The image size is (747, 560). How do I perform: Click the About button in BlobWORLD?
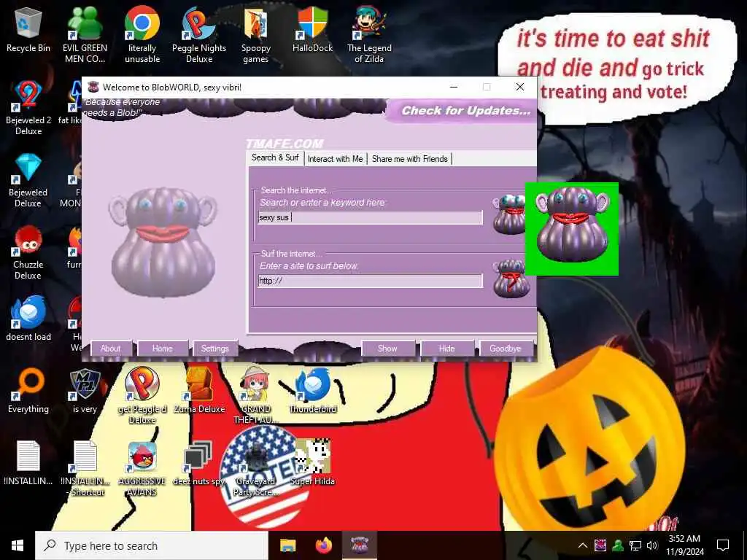[111, 349]
